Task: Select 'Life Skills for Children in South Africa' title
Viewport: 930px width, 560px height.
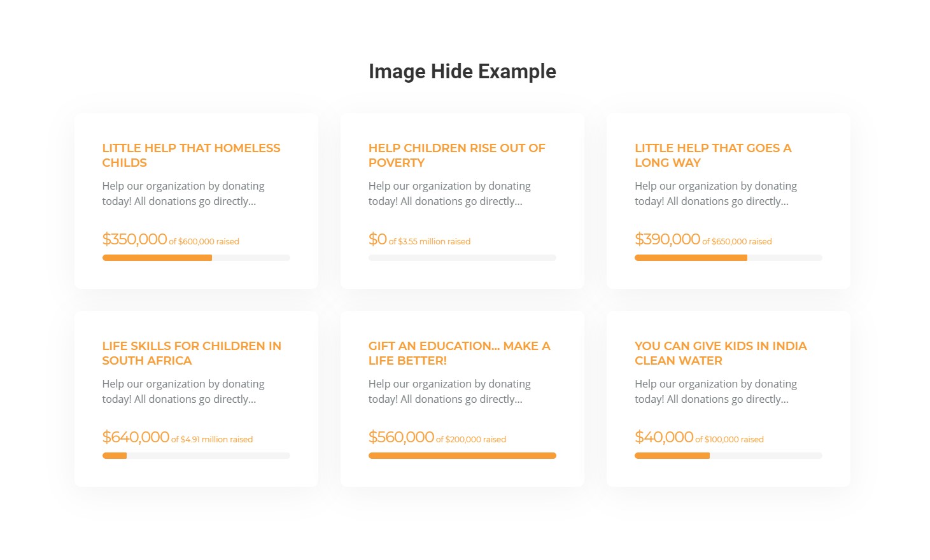Action: [x=192, y=353]
